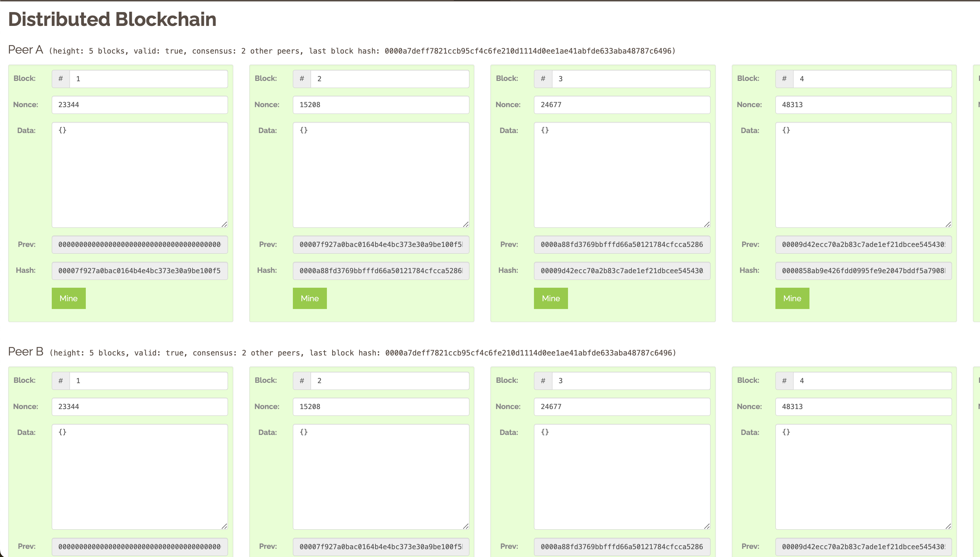Click Peer A block 2 hash field
The height and width of the screenshot is (557, 980).
point(381,270)
